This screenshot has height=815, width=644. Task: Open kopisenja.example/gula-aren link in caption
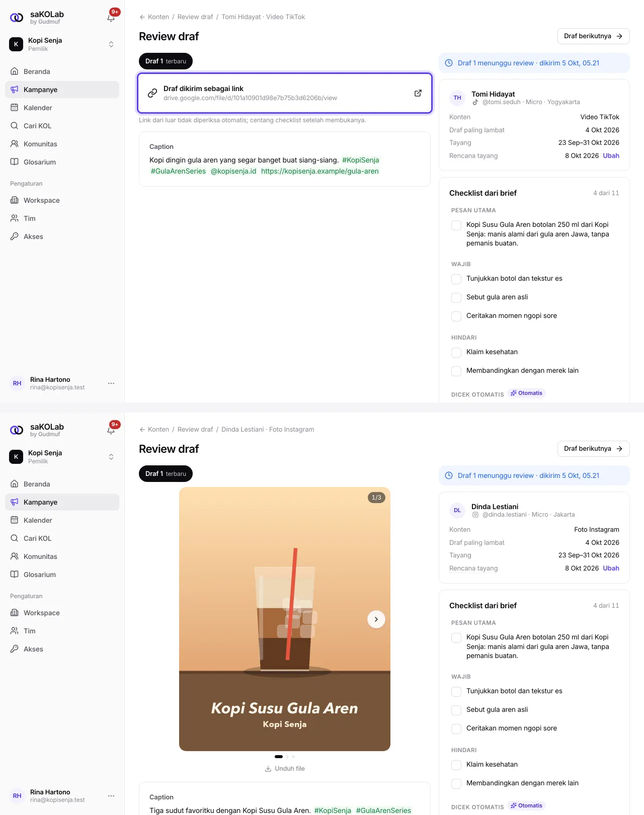click(x=320, y=171)
